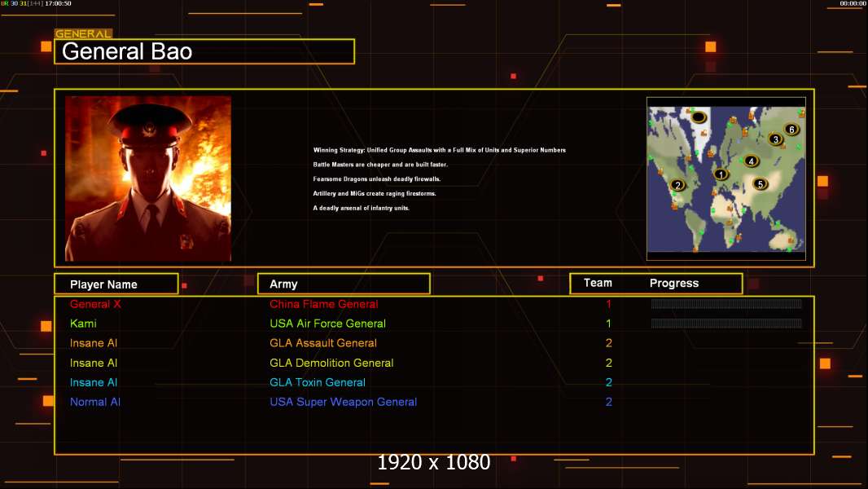Click start position marker 3 on minimap
868x489 pixels.
(x=775, y=139)
